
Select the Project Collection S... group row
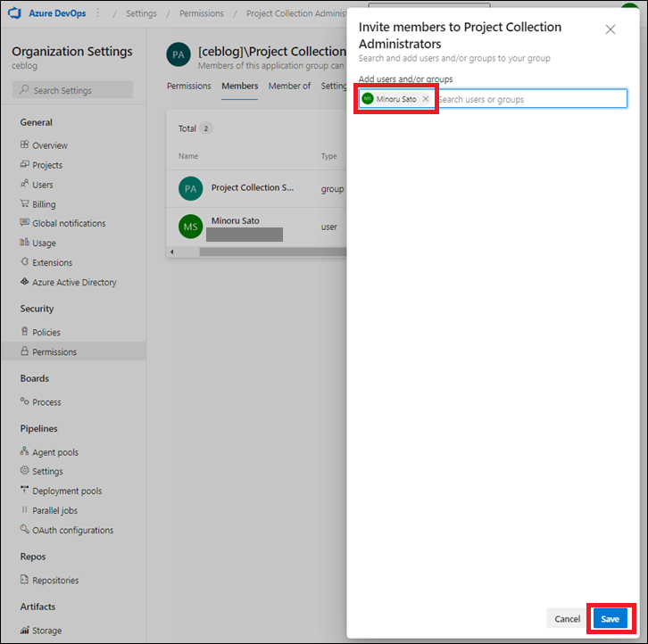[256, 189]
